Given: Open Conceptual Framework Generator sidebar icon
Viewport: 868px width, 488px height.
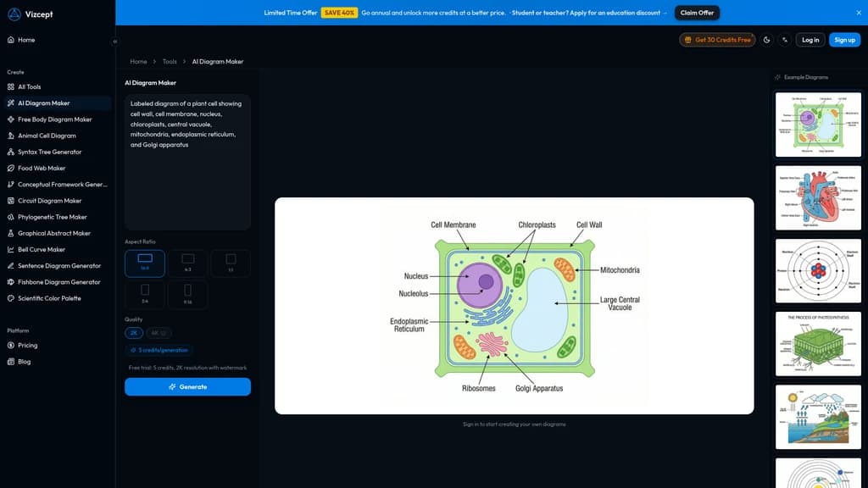Looking at the screenshot, I should point(10,184).
